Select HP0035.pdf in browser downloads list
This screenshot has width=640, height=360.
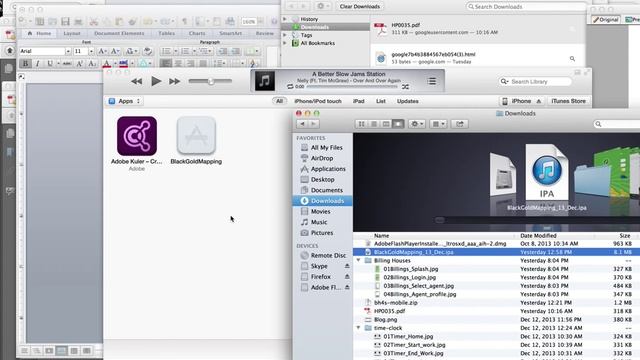coord(478,29)
